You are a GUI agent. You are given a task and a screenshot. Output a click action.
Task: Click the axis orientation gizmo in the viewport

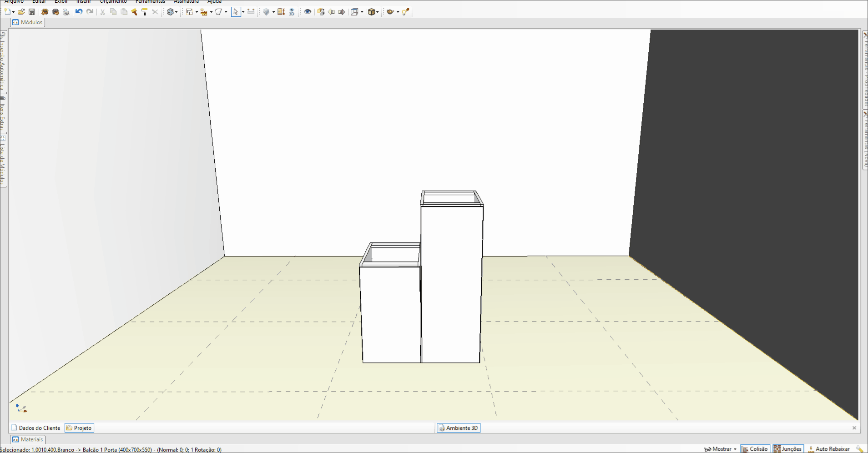point(21,408)
